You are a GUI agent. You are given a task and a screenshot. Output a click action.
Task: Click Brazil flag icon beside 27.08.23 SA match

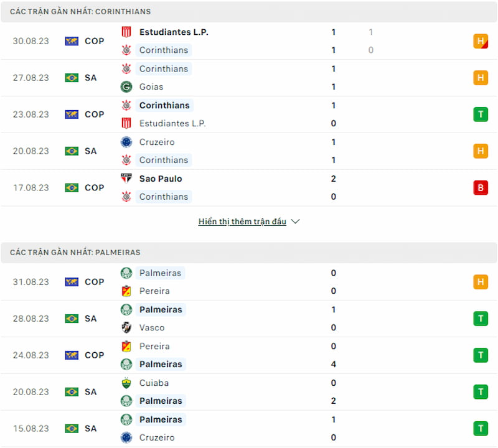point(72,78)
